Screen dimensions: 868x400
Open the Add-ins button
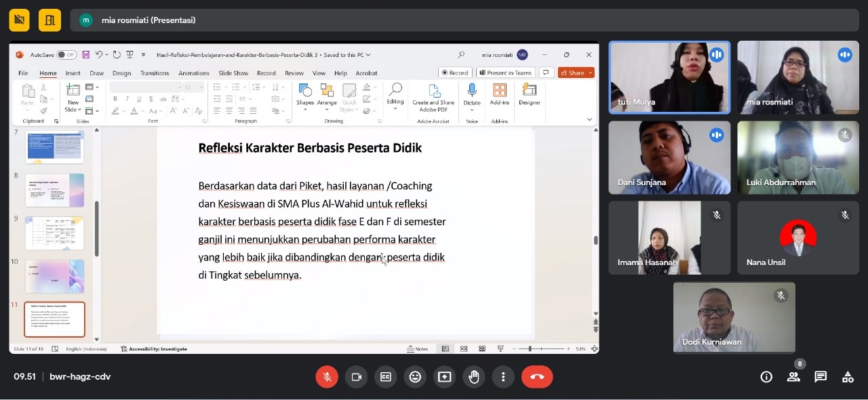pos(500,94)
